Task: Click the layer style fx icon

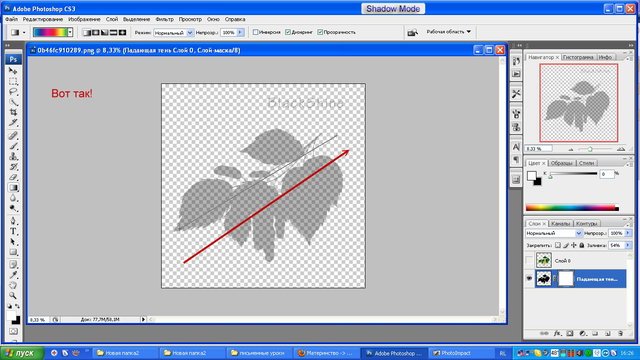Action: (x=557, y=333)
